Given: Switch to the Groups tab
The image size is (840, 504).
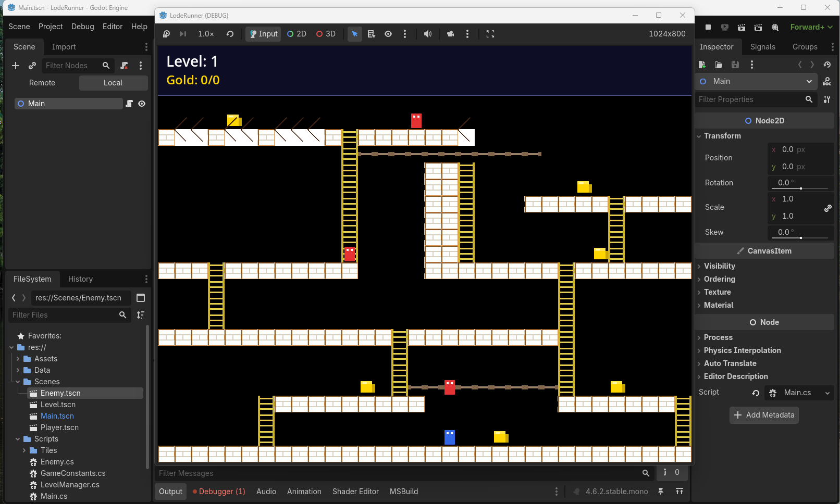Looking at the screenshot, I should tap(805, 47).
